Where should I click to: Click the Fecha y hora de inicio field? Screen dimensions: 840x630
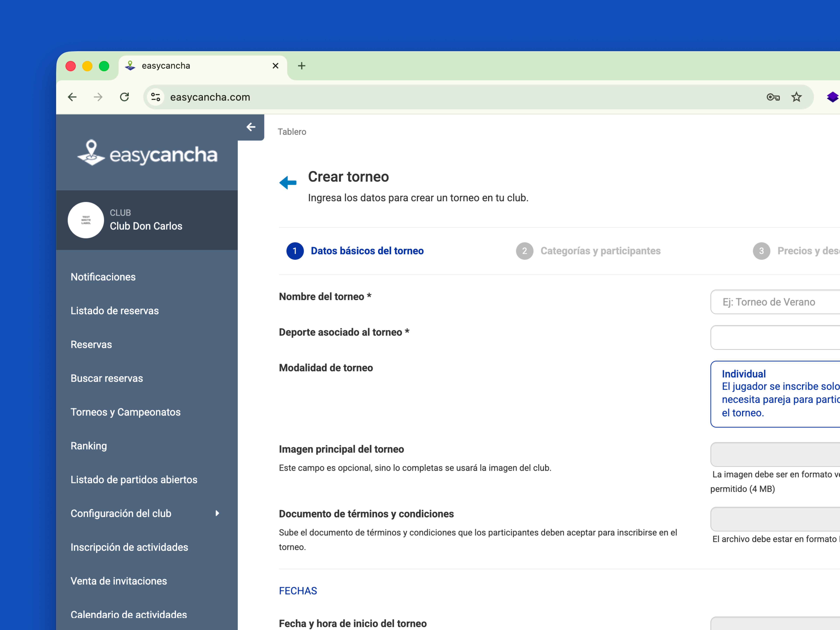click(775, 624)
